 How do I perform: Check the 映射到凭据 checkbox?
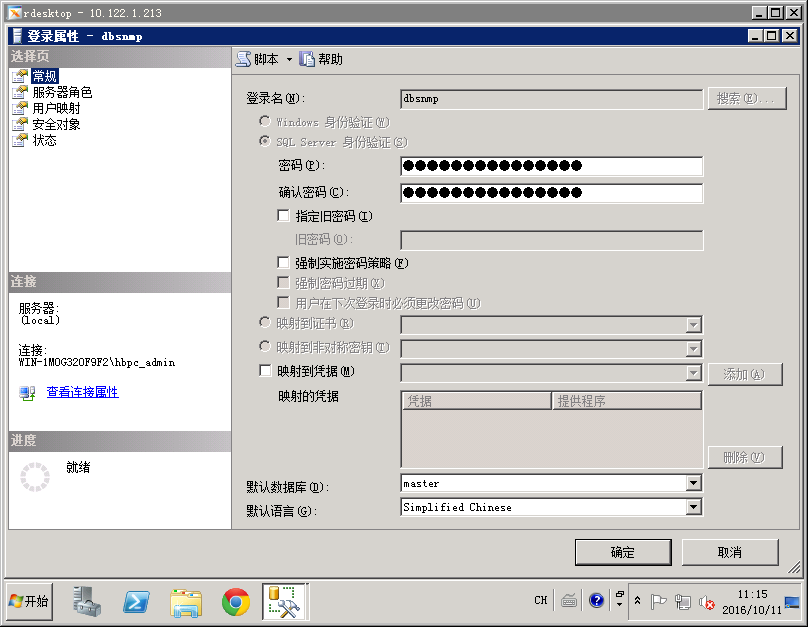tap(265, 370)
